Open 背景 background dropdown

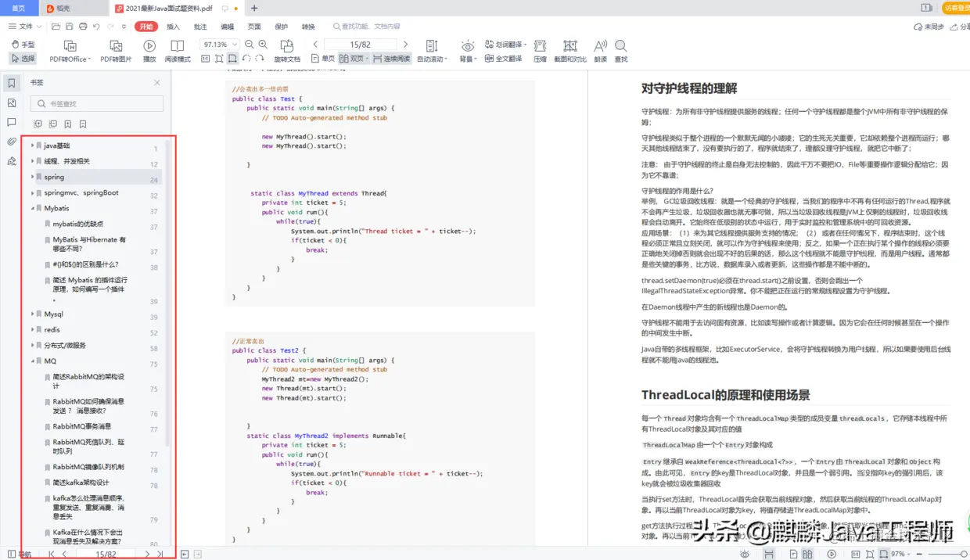(x=467, y=52)
